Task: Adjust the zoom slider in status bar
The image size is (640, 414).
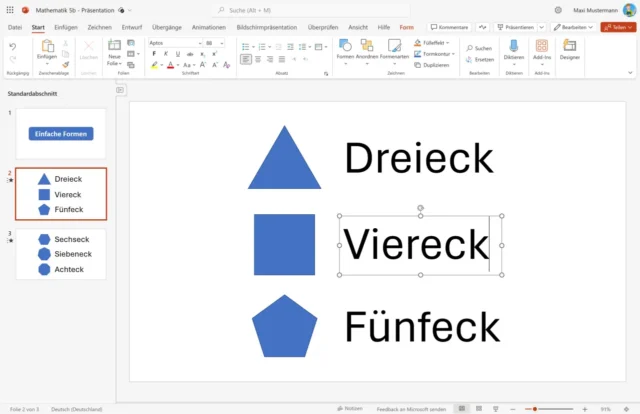Action: (x=537, y=409)
